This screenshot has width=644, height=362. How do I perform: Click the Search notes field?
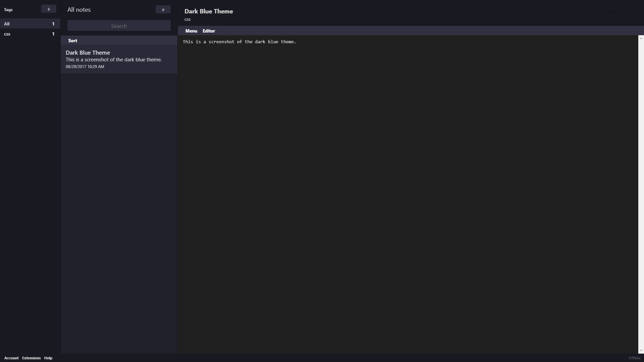(x=119, y=26)
